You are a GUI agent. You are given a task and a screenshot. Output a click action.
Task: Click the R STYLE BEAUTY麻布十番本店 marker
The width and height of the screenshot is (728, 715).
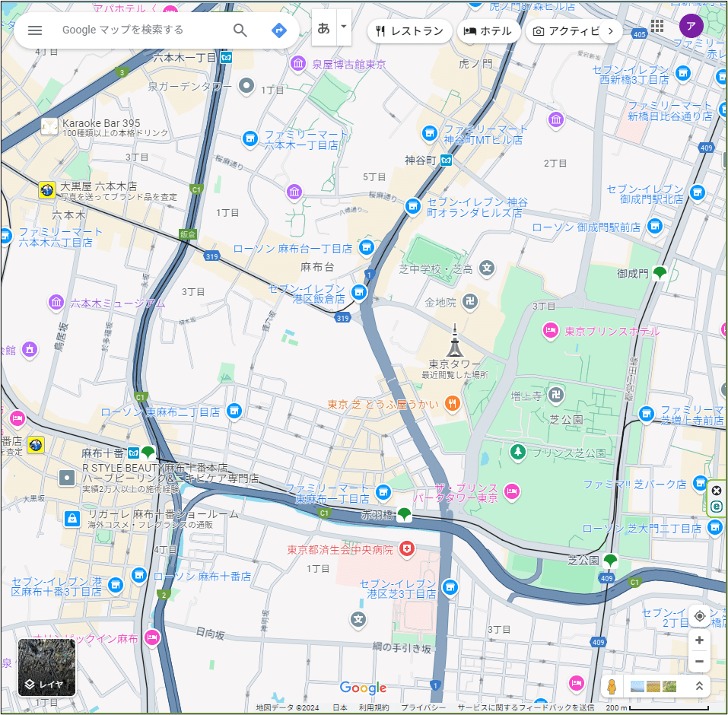click(x=67, y=478)
